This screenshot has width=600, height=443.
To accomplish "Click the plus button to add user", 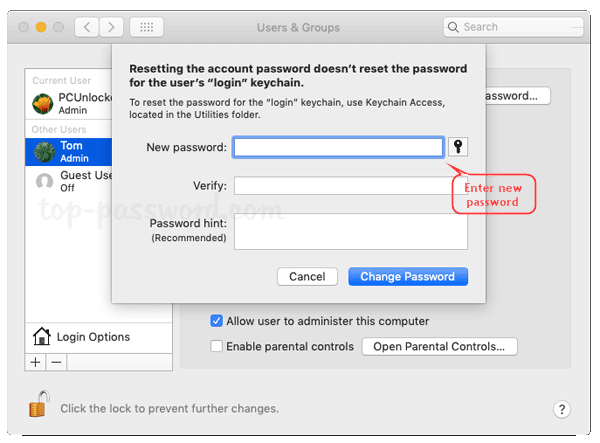I will pyautogui.click(x=36, y=361).
